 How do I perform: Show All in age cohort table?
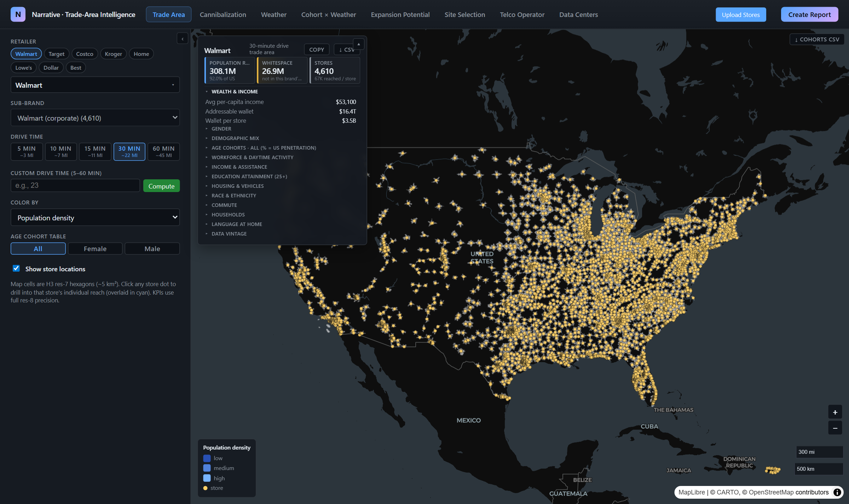38,249
